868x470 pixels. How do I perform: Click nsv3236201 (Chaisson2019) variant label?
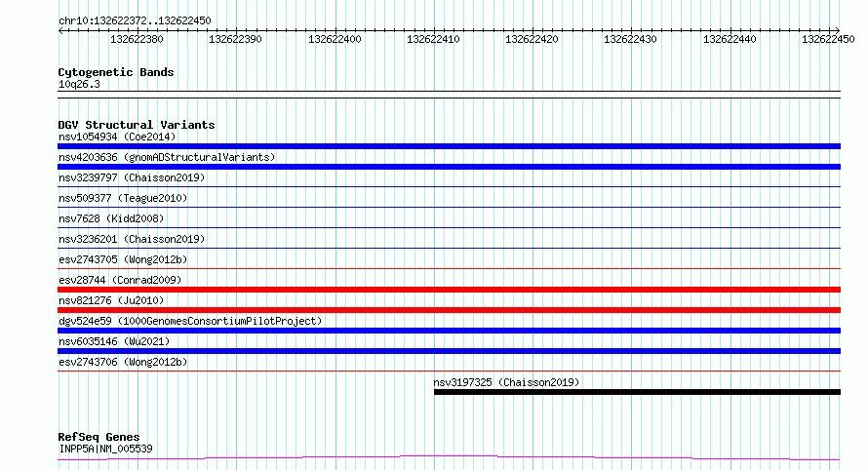point(132,239)
